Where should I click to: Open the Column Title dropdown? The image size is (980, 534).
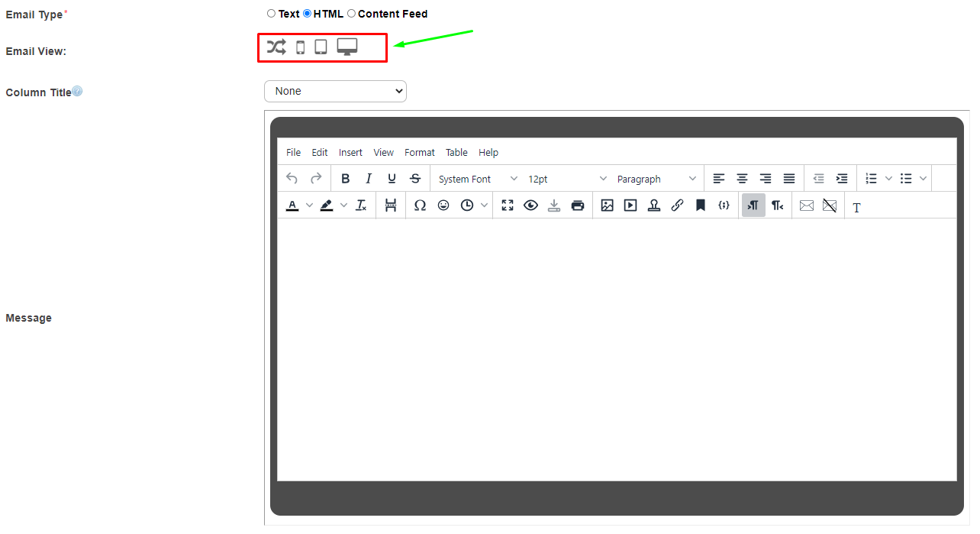pos(335,91)
